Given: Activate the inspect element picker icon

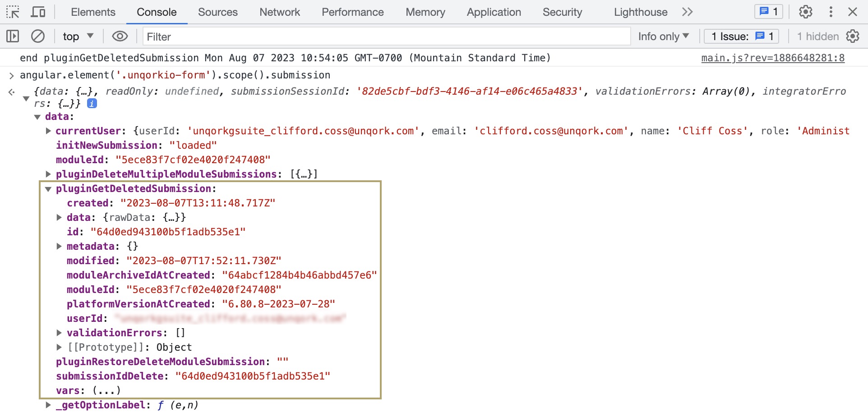Looking at the screenshot, I should (13, 12).
